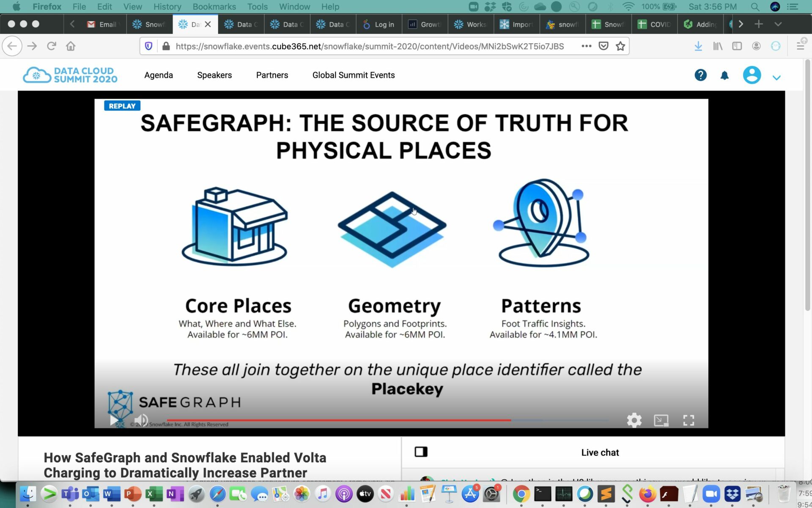The image size is (812, 508).
Task: Toggle Firefox sidebar view
Action: point(737,46)
